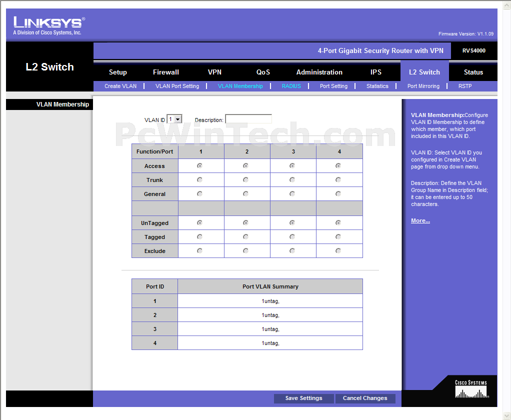Click the Port ID column header
Screen dimensions: 511x420
(x=155, y=286)
